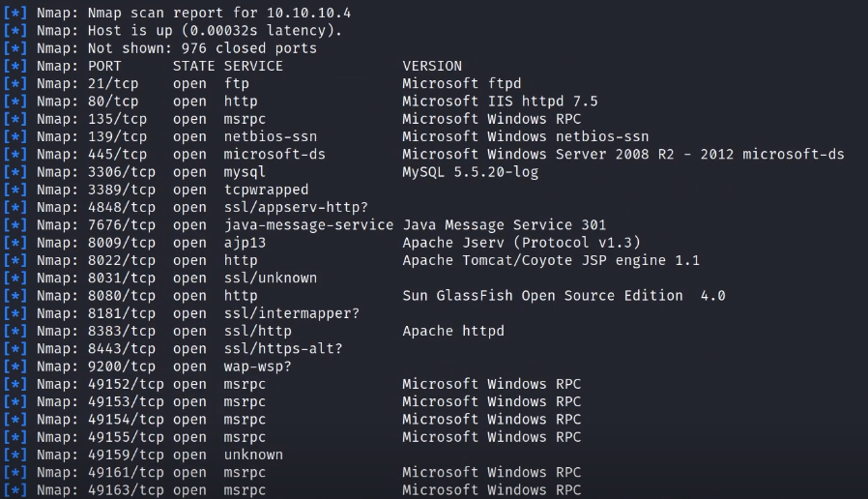Click the "Apache httpd" version on port 8383
This screenshot has height=499, width=868.
452,331
